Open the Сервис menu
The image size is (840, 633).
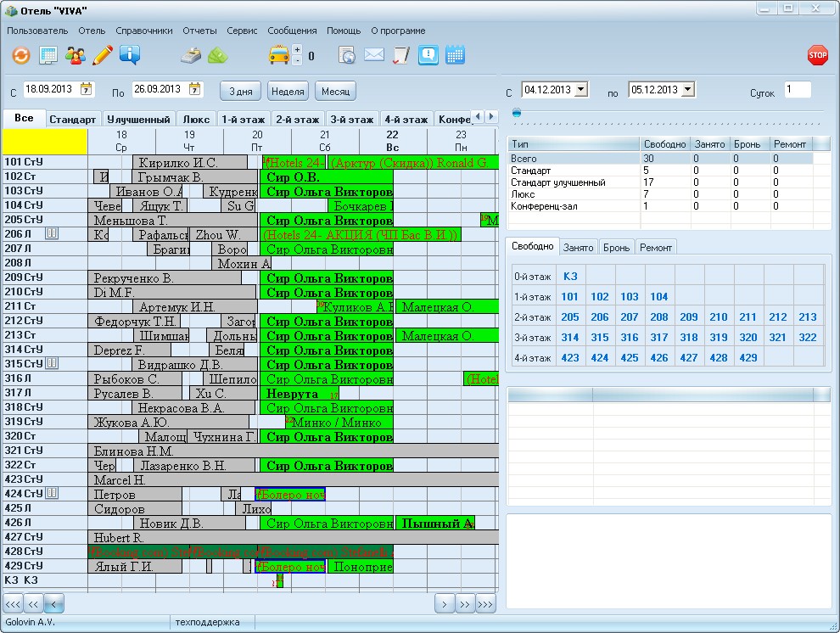click(242, 31)
